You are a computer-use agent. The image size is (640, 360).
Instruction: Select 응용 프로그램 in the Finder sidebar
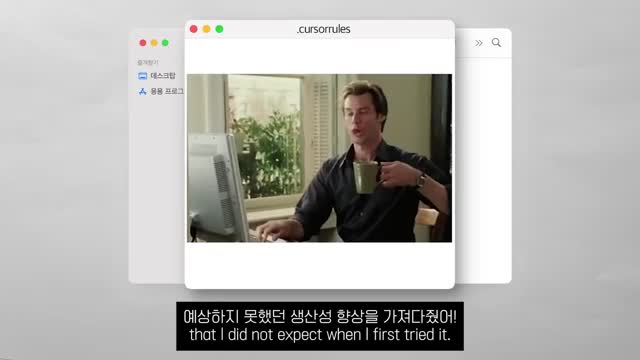[167, 91]
